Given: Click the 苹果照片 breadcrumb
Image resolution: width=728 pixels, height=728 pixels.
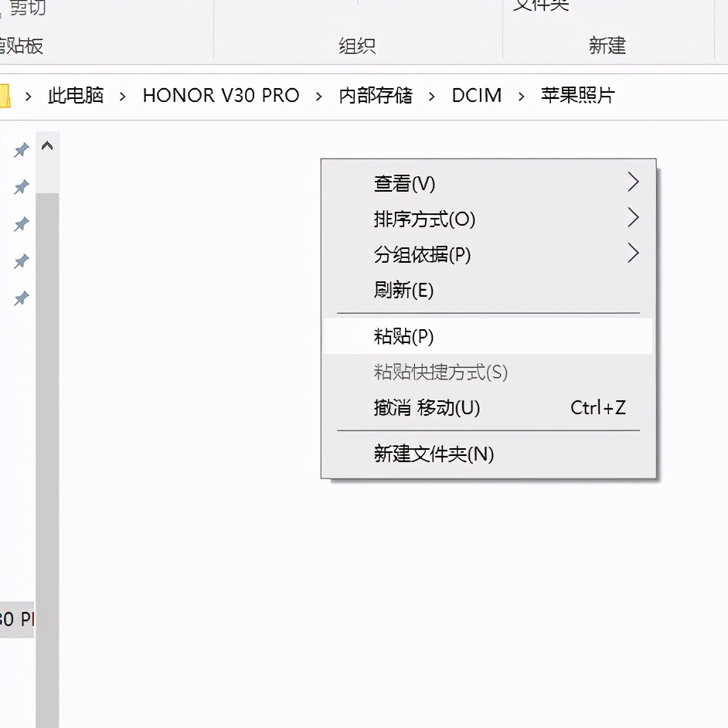Looking at the screenshot, I should tap(578, 96).
